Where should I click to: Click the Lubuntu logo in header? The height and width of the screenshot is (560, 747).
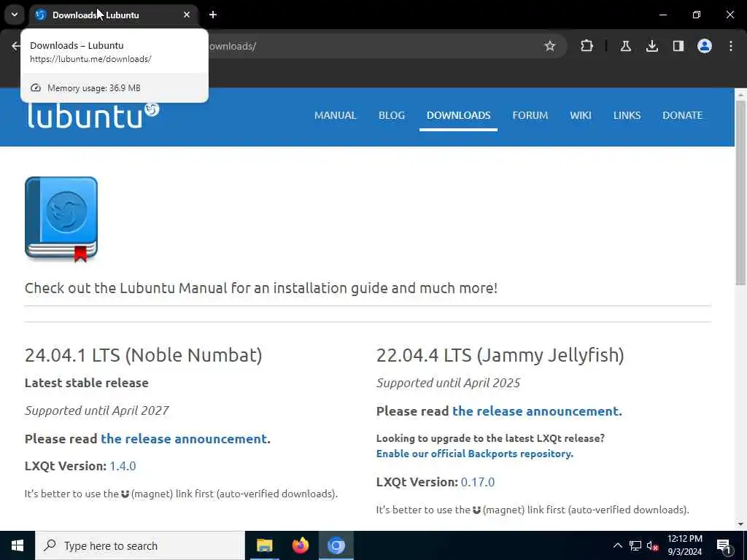click(x=93, y=116)
